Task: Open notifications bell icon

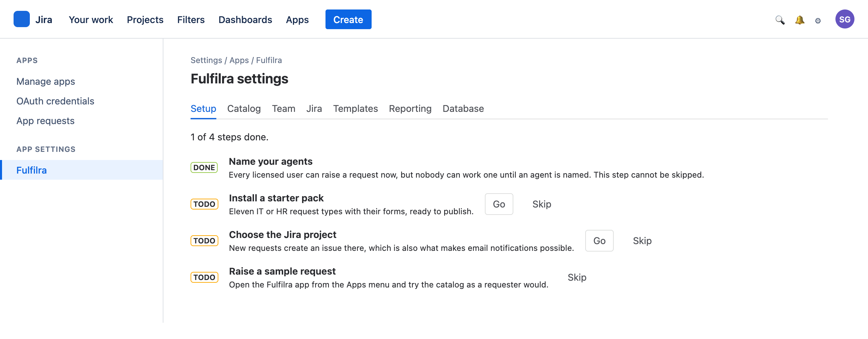Action: 800,20
